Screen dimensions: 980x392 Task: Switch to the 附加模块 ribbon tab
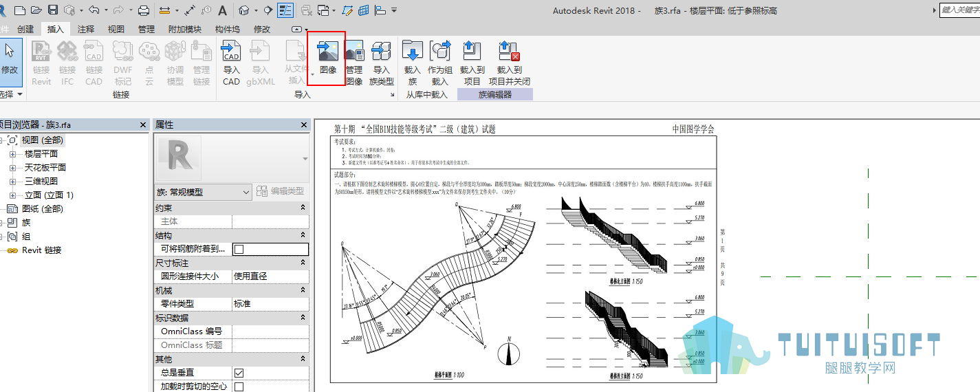[x=185, y=29]
